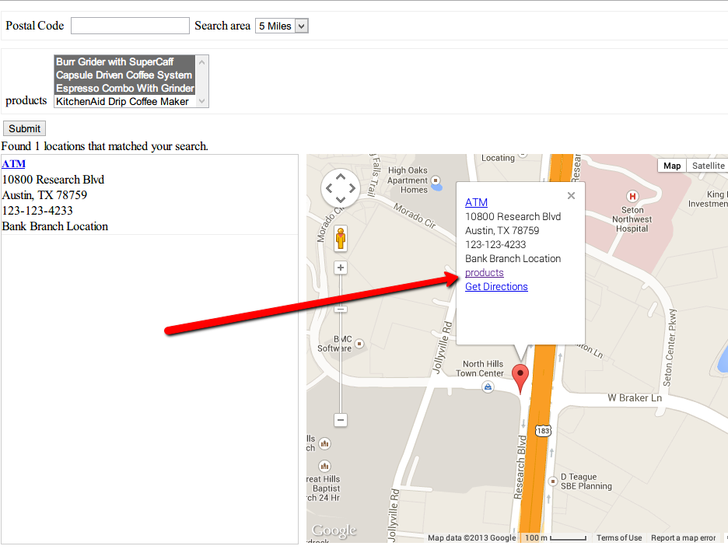Click the map zoom slider handle

coord(341,310)
